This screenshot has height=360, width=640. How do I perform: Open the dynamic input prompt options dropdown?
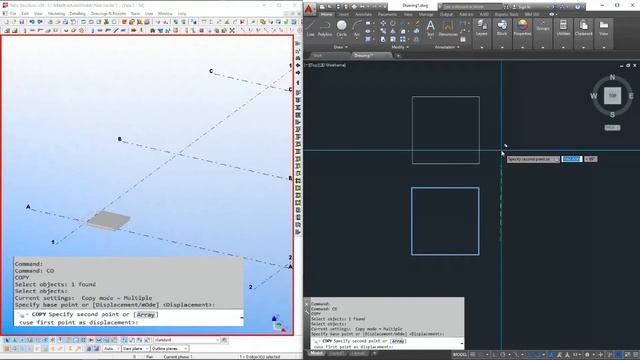[556, 159]
